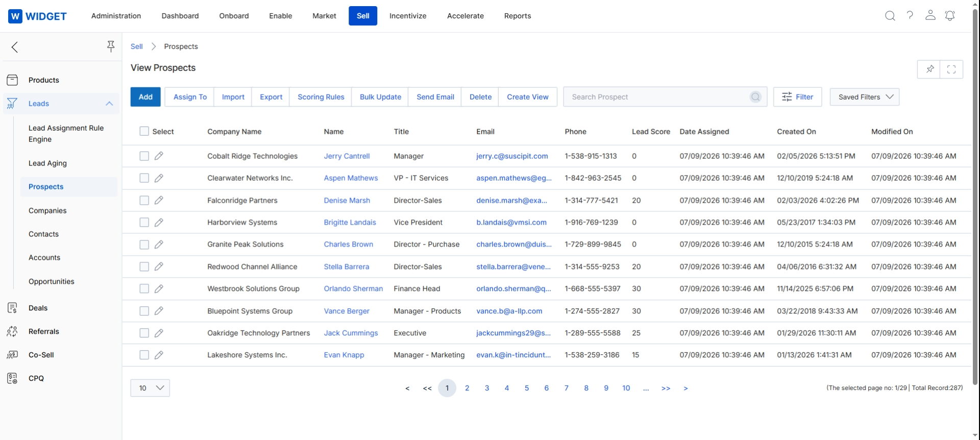Image resolution: width=980 pixels, height=440 pixels.
Task: Click the Co-Sell sidebar icon
Action: pyautogui.click(x=12, y=355)
